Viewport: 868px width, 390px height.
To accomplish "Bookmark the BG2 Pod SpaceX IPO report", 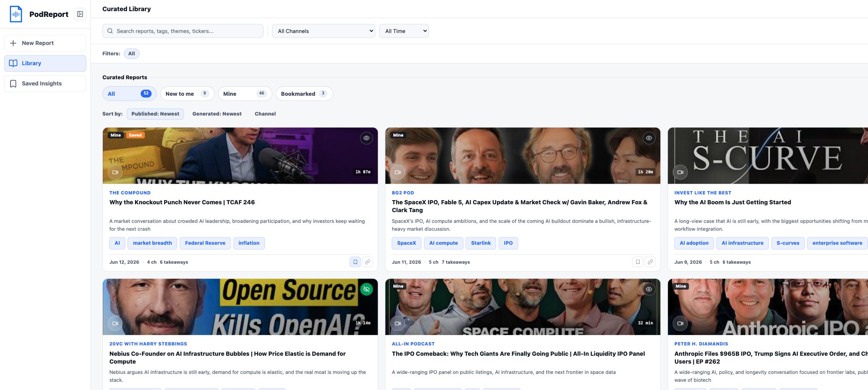I will 638,262.
